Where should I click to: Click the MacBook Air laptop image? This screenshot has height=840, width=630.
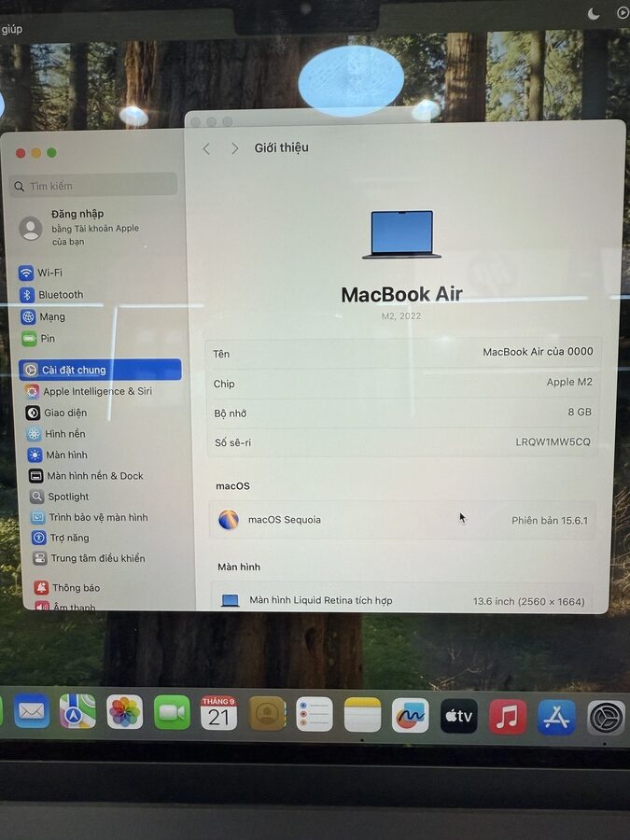click(x=401, y=234)
